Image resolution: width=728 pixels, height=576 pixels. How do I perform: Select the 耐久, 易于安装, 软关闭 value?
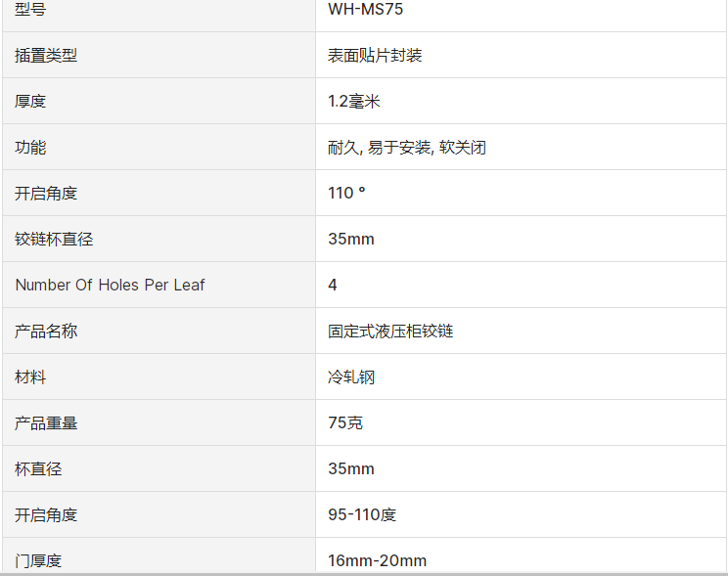click(x=407, y=148)
